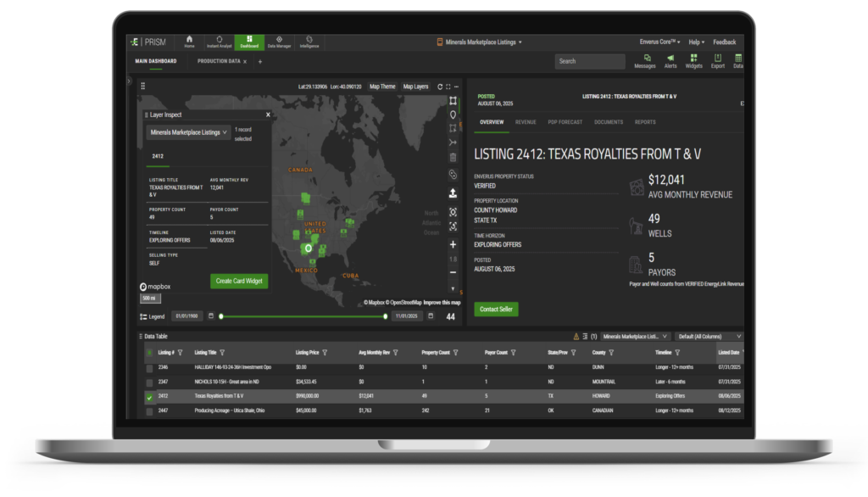Screen dimensions: 868x497
Task: Tick the checkbox for listing 2447
Action: (150, 410)
